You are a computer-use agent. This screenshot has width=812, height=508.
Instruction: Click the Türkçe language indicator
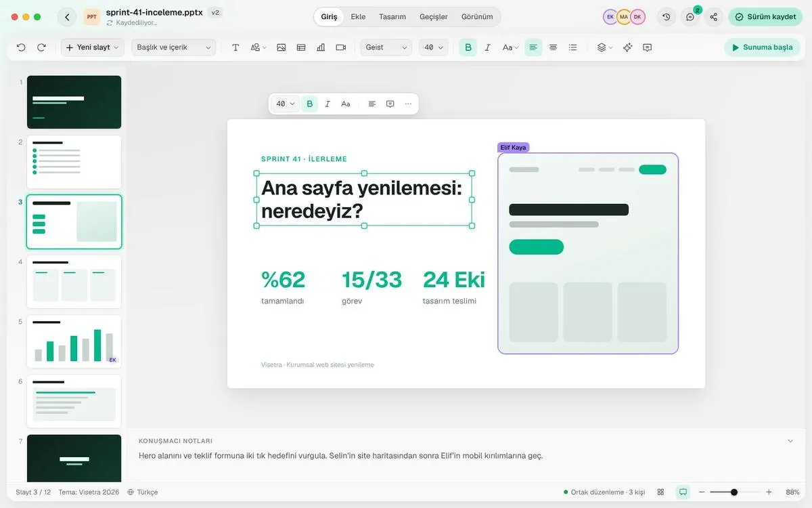142,492
